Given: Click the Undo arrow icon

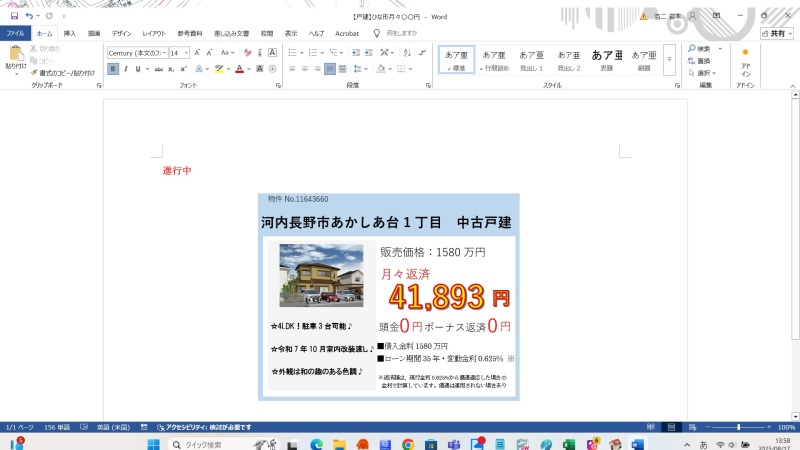Looking at the screenshot, I should click(31, 16).
